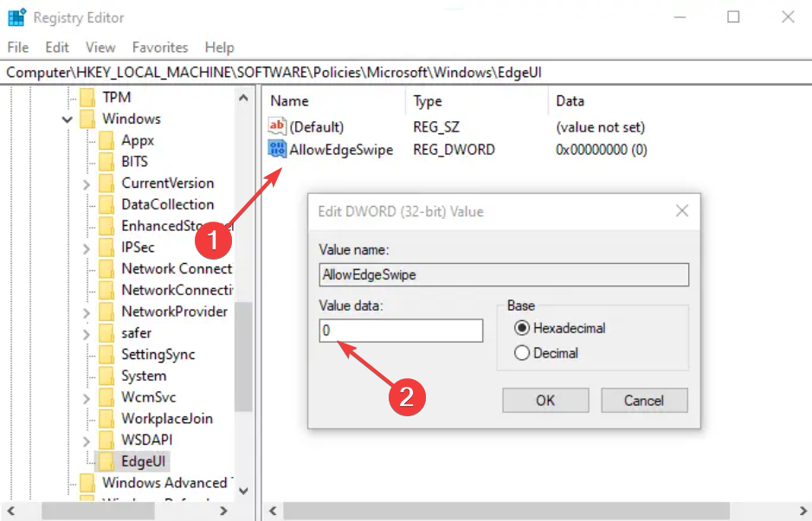Click the WSDAPI folder icon

tap(106, 440)
